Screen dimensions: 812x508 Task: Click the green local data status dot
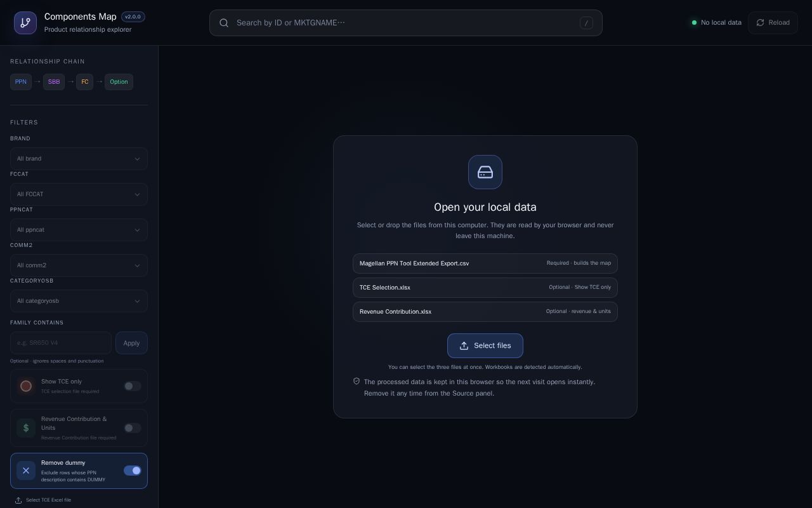click(694, 23)
